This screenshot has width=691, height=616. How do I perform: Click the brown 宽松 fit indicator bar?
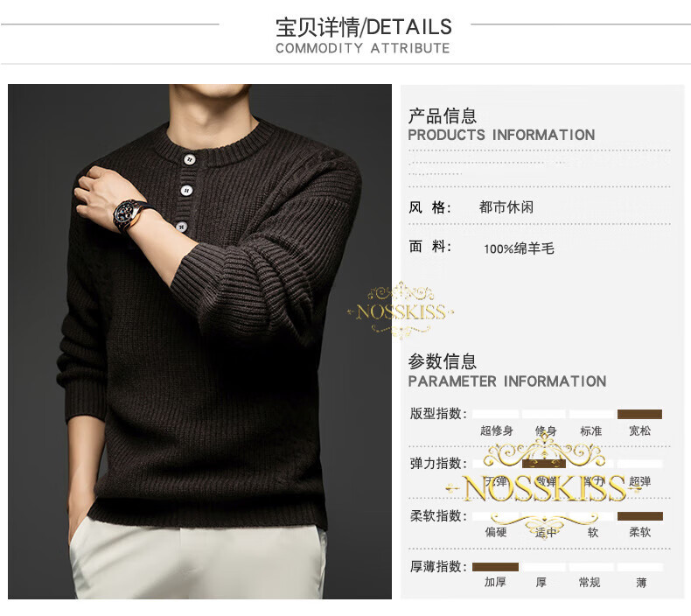click(x=639, y=414)
